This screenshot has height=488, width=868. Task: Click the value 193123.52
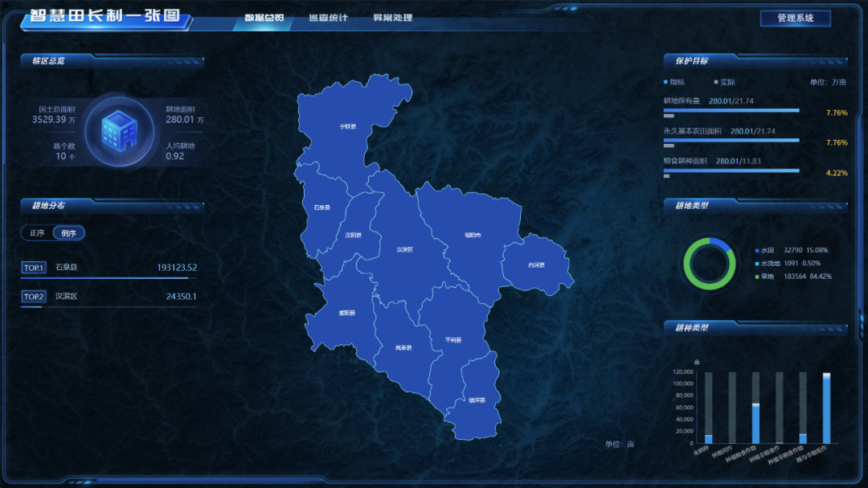pyautogui.click(x=177, y=268)
